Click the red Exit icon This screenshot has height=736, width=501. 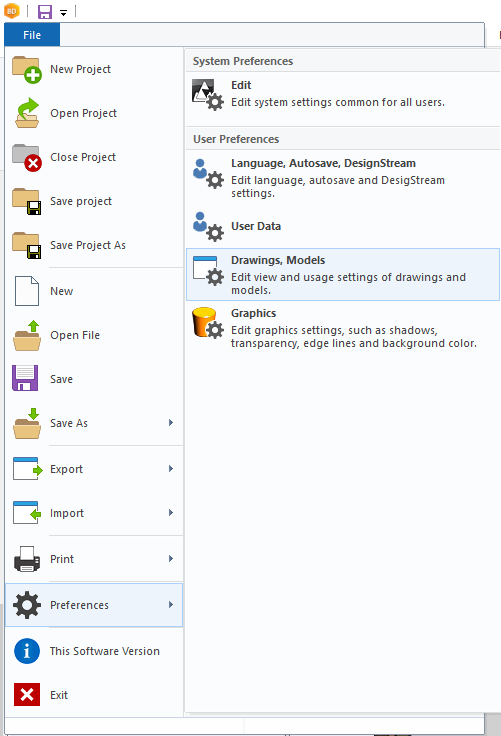pyautogui.click(x=27, y=695)
